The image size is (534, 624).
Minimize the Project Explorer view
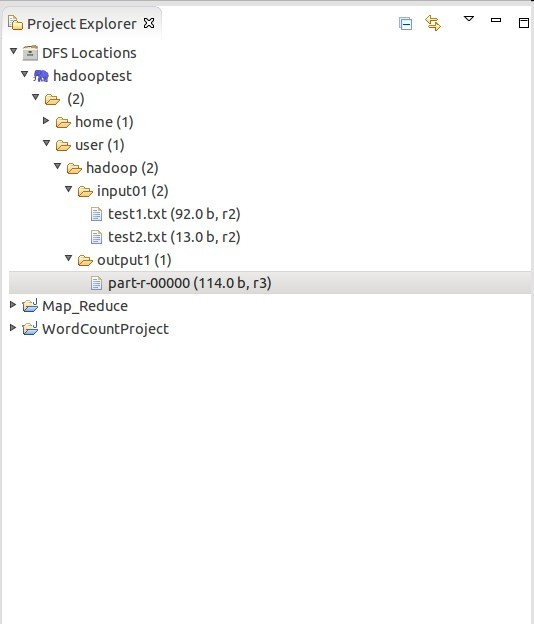pos(496,20)
